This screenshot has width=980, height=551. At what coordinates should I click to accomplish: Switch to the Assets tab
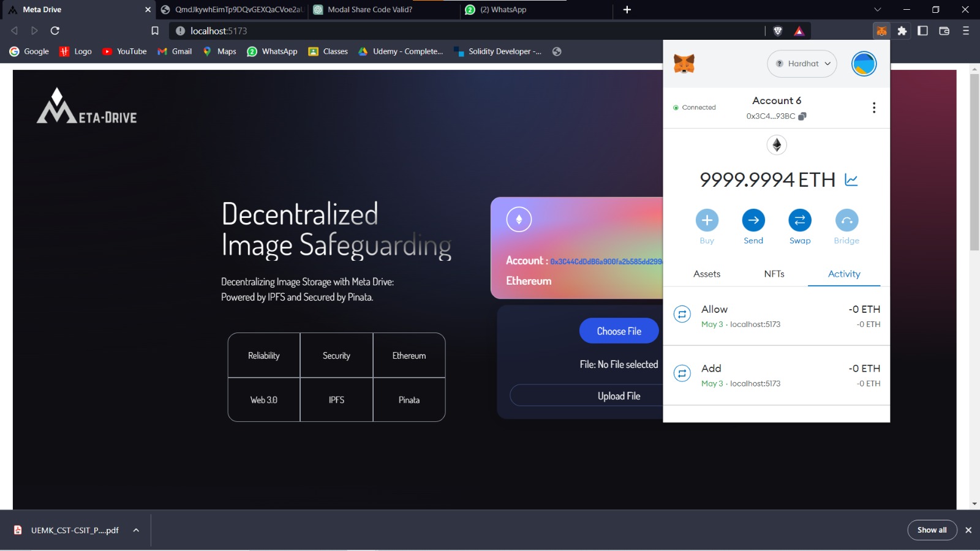pos(707,274)
